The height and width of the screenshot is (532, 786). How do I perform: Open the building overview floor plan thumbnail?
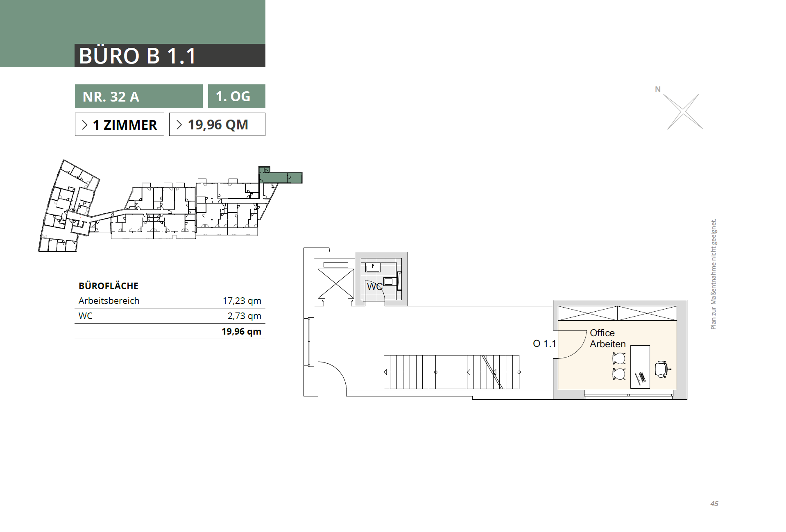(170, 205)
